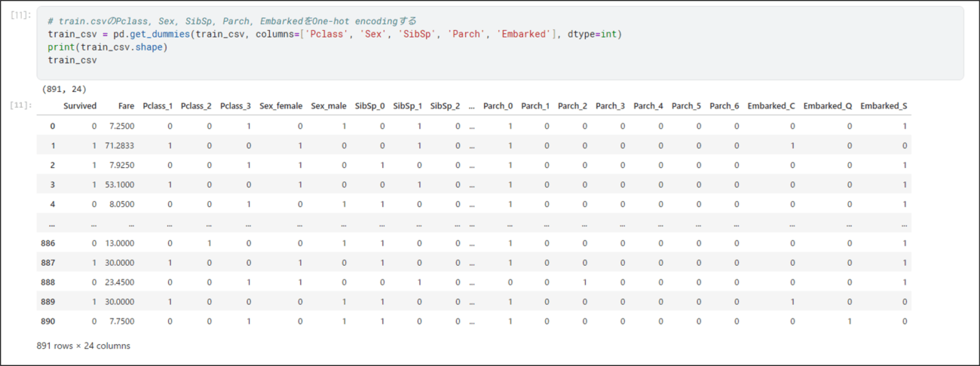Select the output prompt [11] beside the table
The height and width of the screenshot is (366, 980).
coord(20,105)
